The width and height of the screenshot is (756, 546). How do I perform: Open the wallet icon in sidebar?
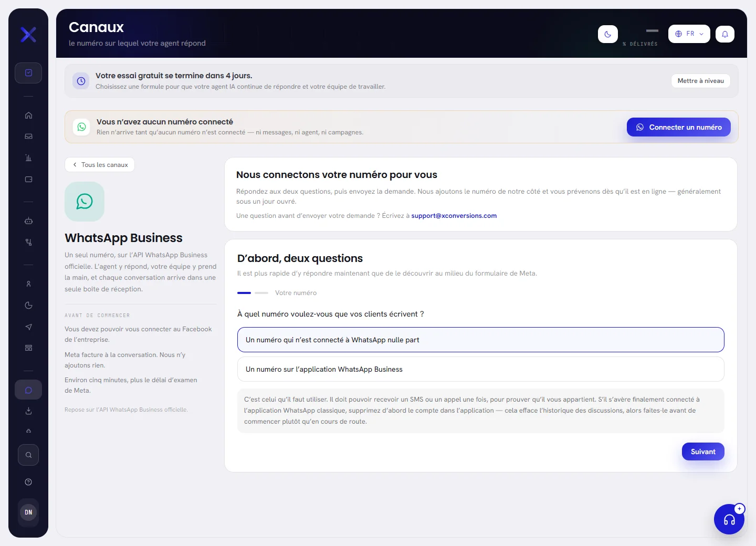[x=28, y=180]
